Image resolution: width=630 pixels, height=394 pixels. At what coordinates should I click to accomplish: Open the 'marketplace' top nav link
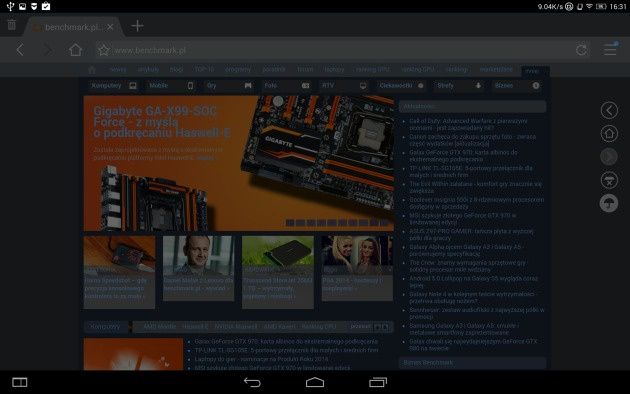point(496,69)
